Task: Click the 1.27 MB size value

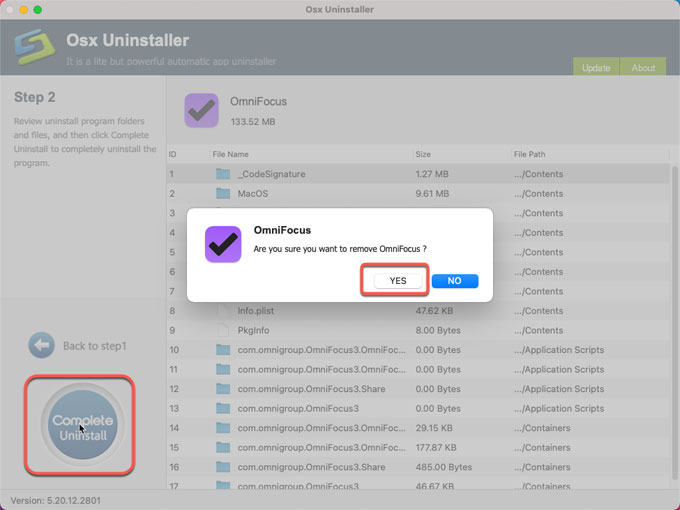Action: tap(432, 174)
